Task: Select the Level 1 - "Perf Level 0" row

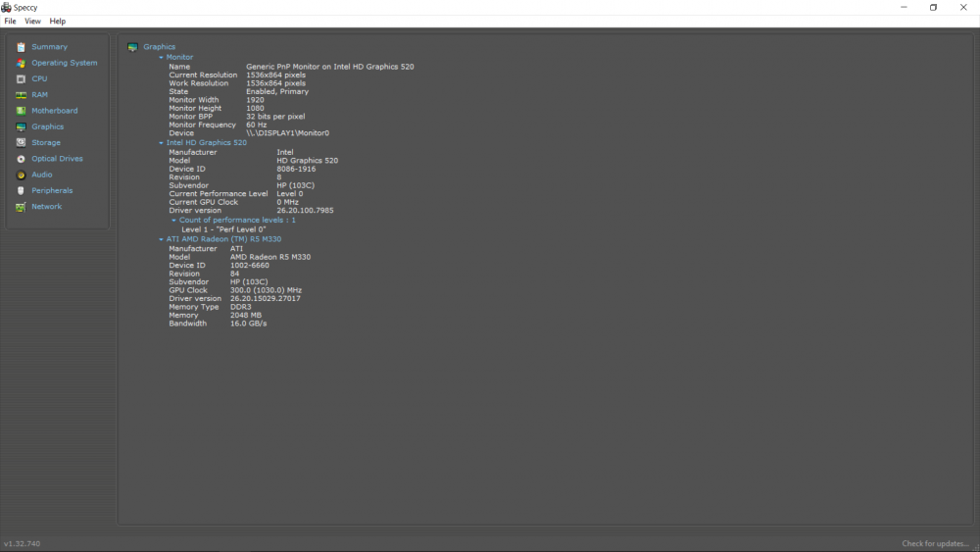Action: coord(223,229)
